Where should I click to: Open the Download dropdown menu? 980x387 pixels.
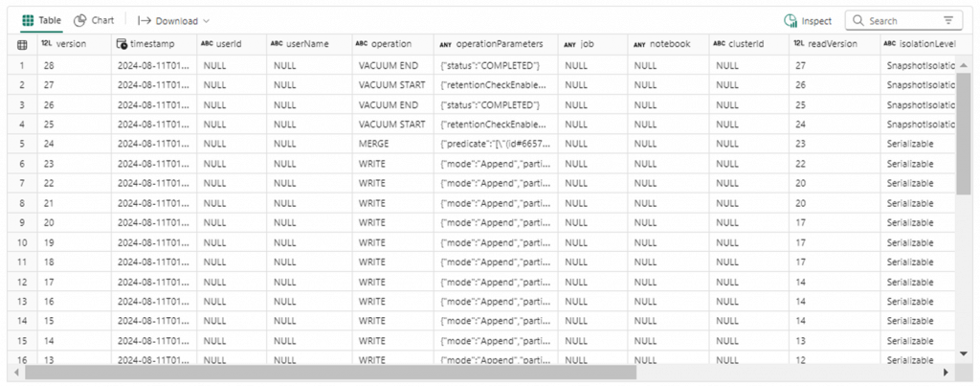[173, 20]
